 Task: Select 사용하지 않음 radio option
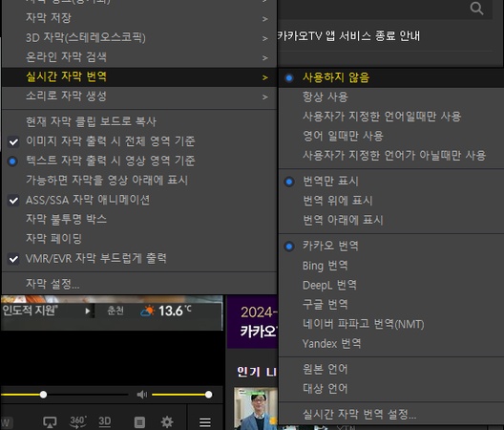pos(391,77)
